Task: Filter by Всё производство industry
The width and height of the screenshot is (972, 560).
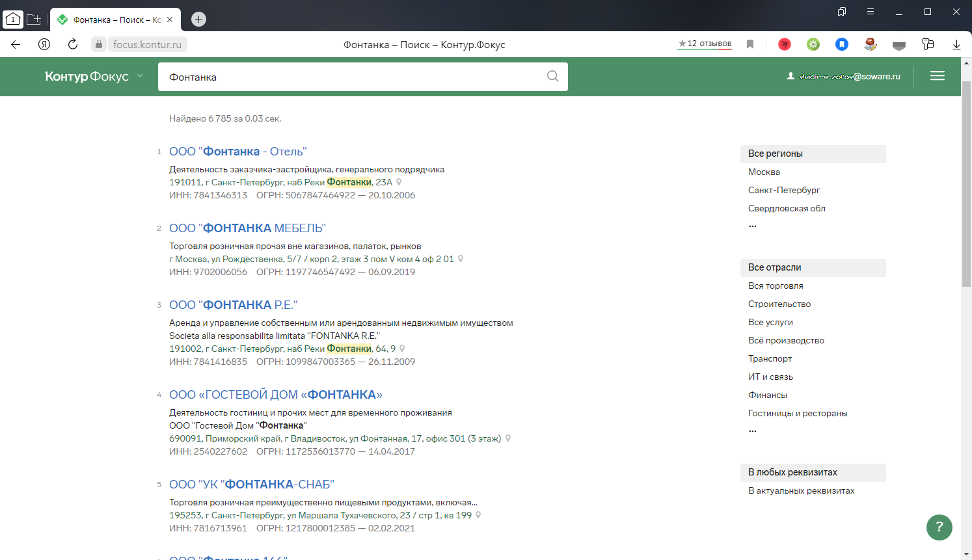Action: (786, 340)
